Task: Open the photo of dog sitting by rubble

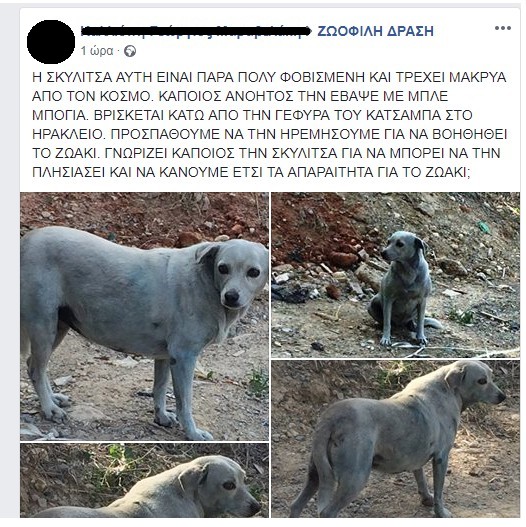Action: [395, 275]
